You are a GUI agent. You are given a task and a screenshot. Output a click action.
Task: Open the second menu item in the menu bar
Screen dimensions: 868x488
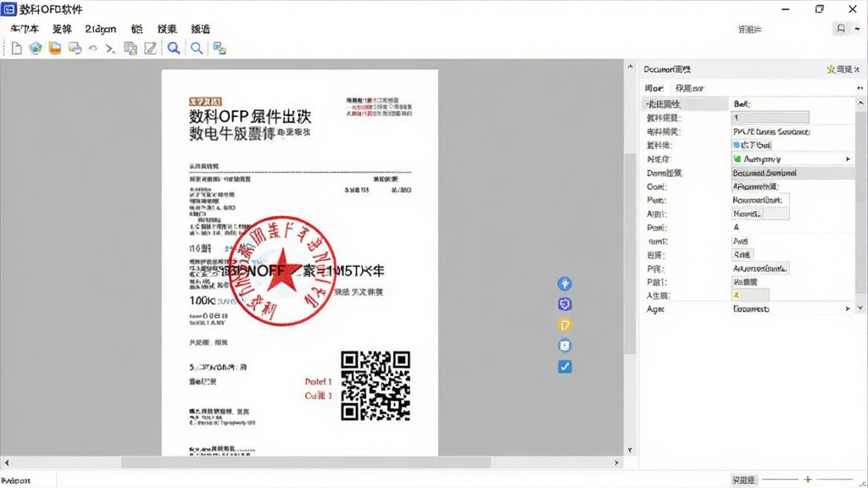[x=62, y=30]
